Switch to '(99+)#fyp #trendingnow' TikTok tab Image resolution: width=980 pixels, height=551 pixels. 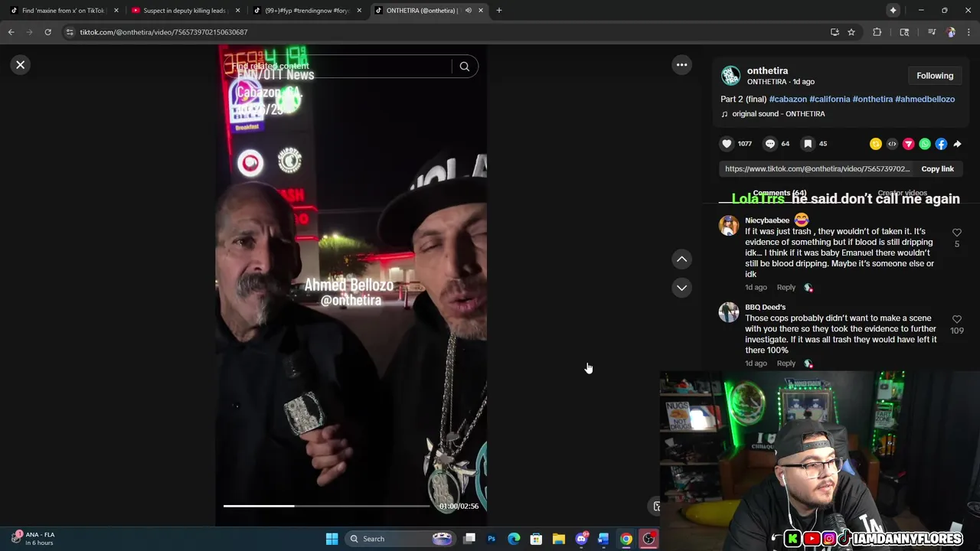(306, 11)
